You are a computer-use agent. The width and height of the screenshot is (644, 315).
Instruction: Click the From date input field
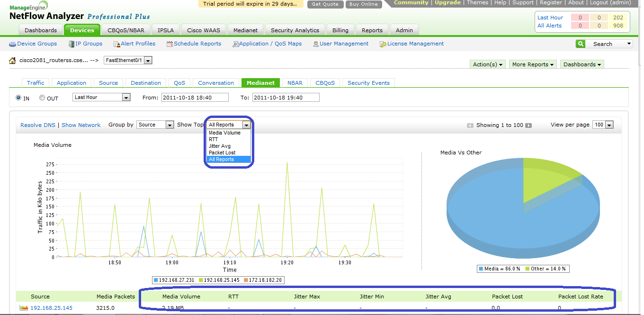click(195, 98)
